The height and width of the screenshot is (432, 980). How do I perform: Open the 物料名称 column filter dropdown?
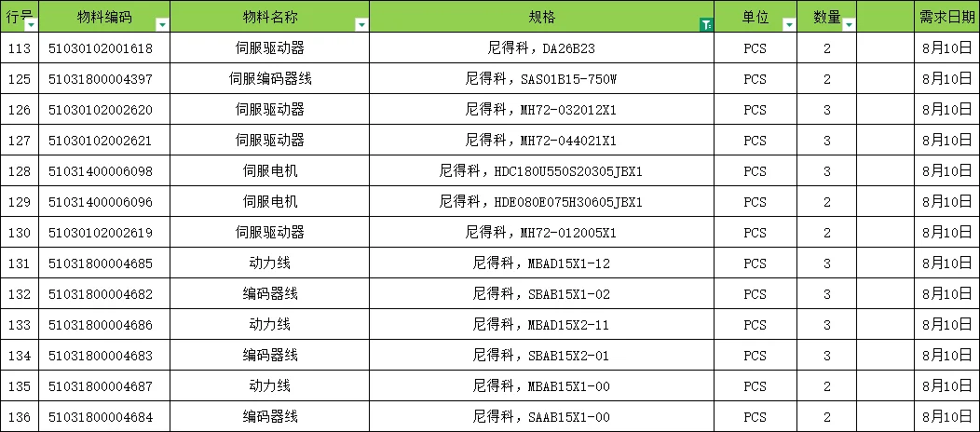click(x=361, y=25)
